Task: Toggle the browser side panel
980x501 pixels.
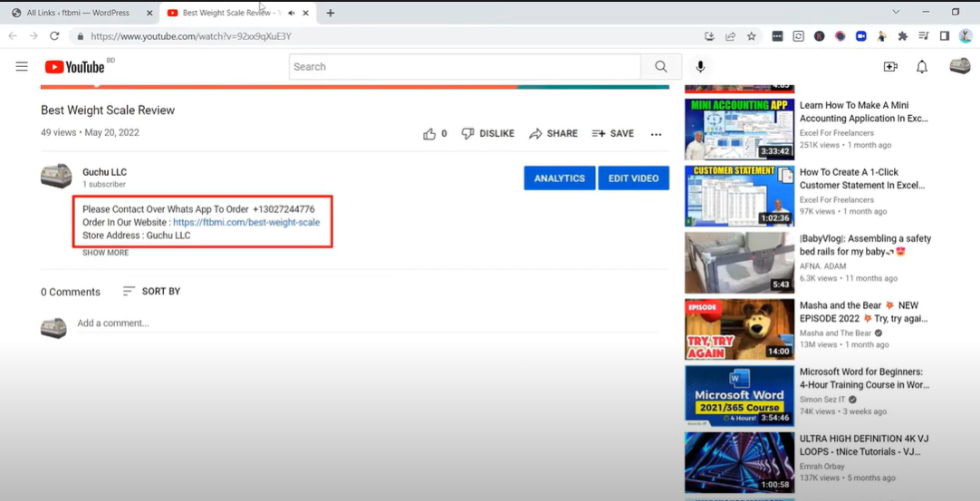Action: (x=945, y=36)
